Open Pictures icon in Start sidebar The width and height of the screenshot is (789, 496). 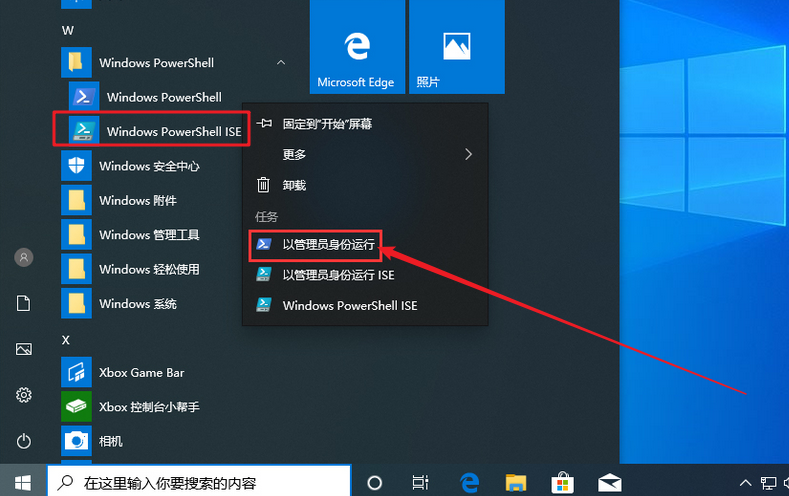pyautogui.click(x=24, y=349)
